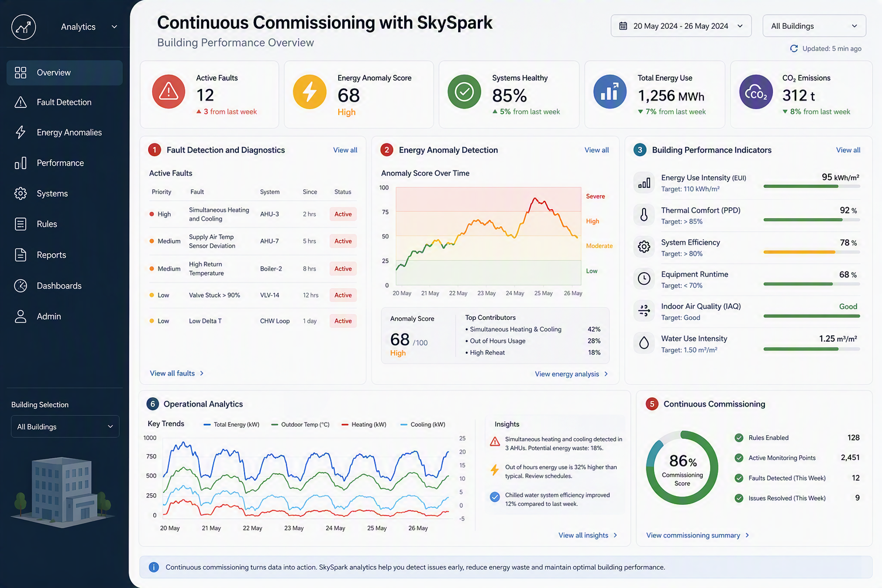Open the date range dropdown
This screenshot has height=588, width=882.
pos(681,26)
